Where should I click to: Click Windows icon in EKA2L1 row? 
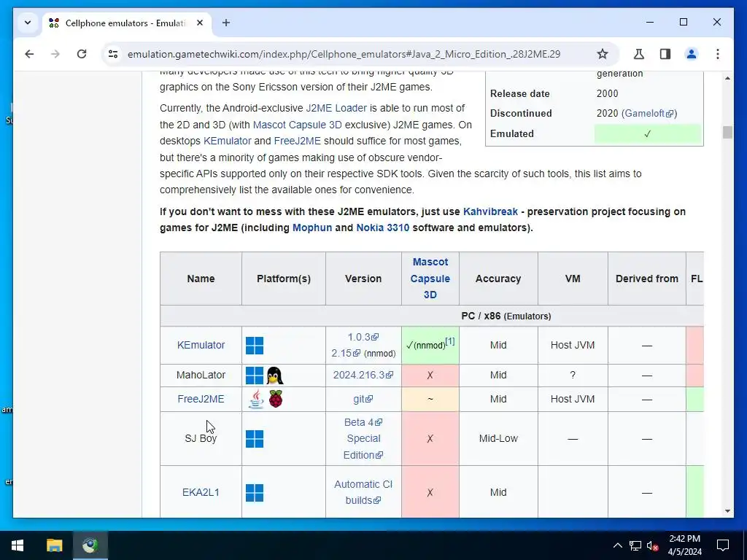[255, 492]
